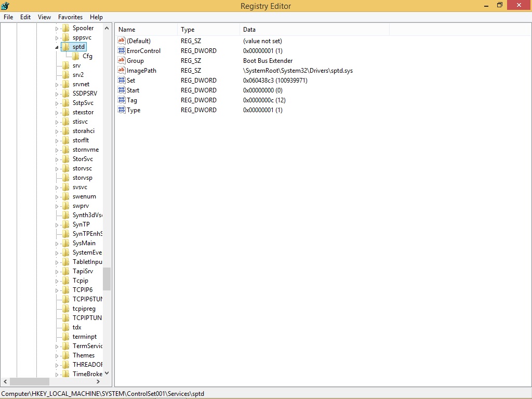532x399 pixels.
Task: Click the Tag DWORD value icon
Action: 122,100
